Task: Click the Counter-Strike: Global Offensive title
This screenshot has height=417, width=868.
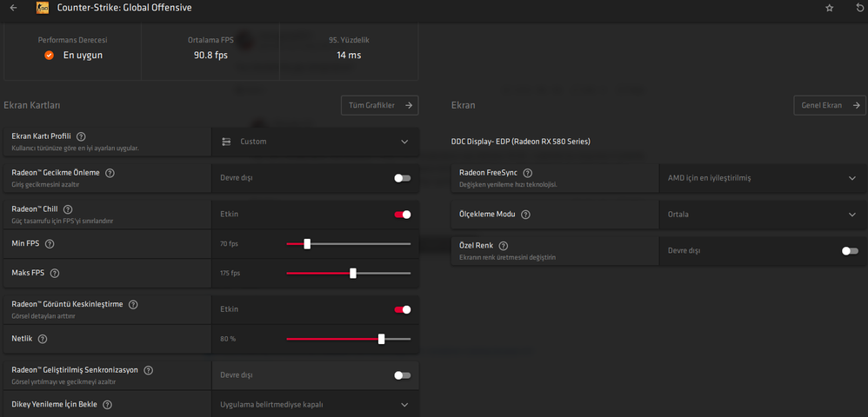Action: pos(125,8)
